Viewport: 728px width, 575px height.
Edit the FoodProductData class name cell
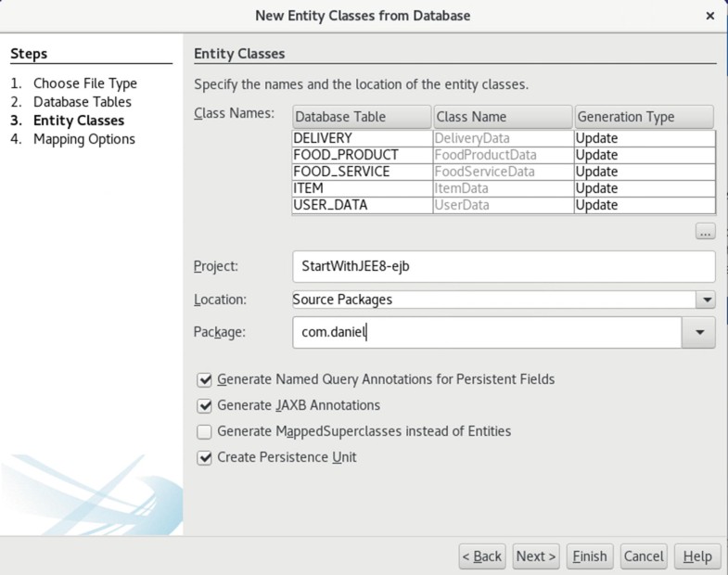(504, 155)
